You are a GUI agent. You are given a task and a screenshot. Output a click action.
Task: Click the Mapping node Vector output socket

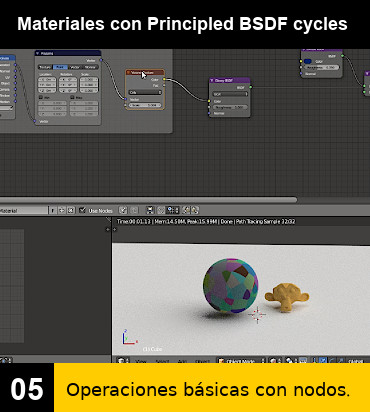pos(101,60)
